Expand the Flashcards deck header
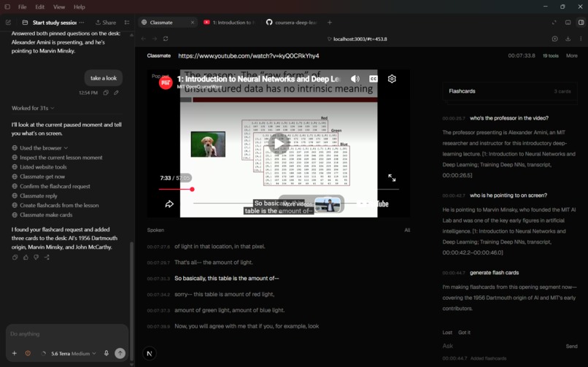 (510, 91)
